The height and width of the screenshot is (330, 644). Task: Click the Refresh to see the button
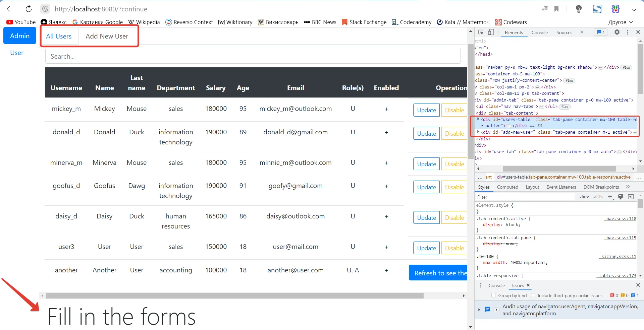438,273
